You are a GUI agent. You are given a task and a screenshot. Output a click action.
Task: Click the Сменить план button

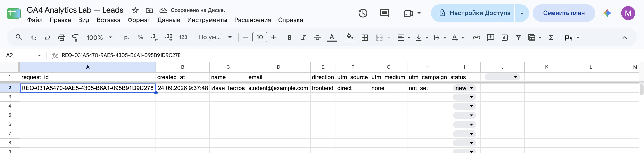564,13
